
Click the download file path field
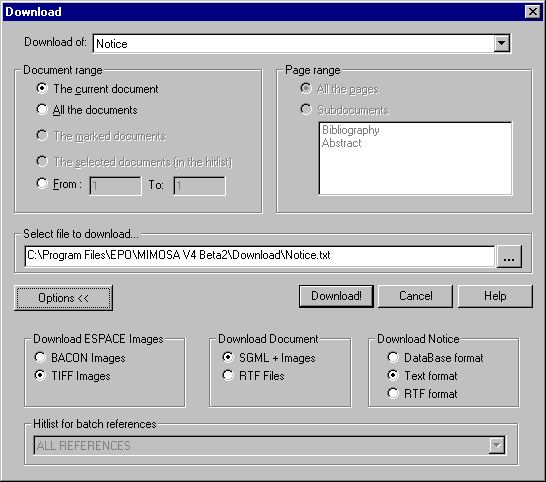tap(259, 256)
